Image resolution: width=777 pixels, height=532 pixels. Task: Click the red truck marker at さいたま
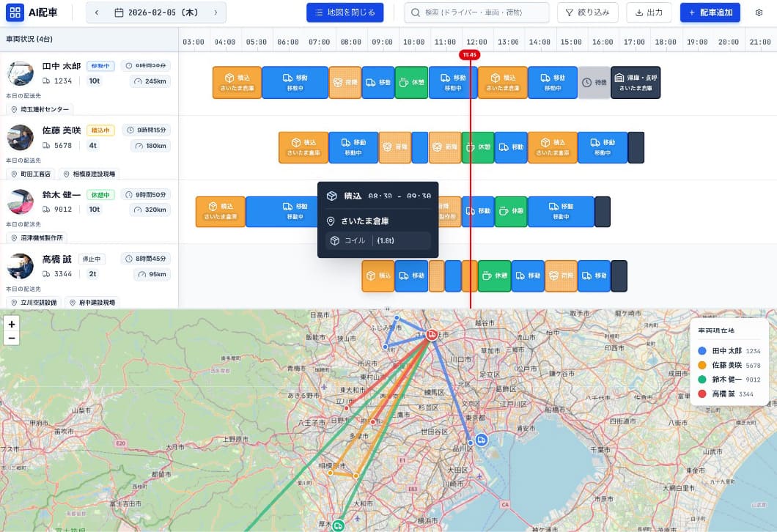coord(432,334)
